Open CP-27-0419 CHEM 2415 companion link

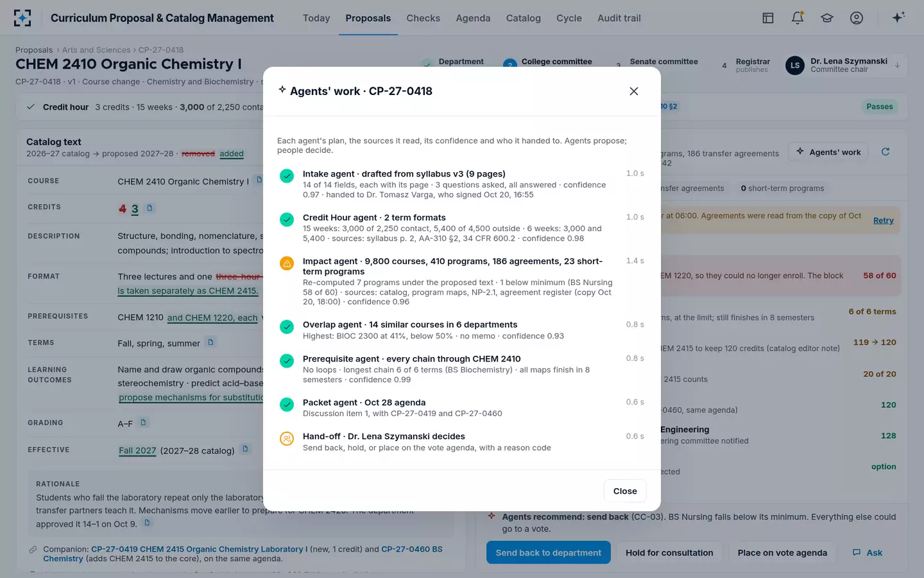pos(199,549)
